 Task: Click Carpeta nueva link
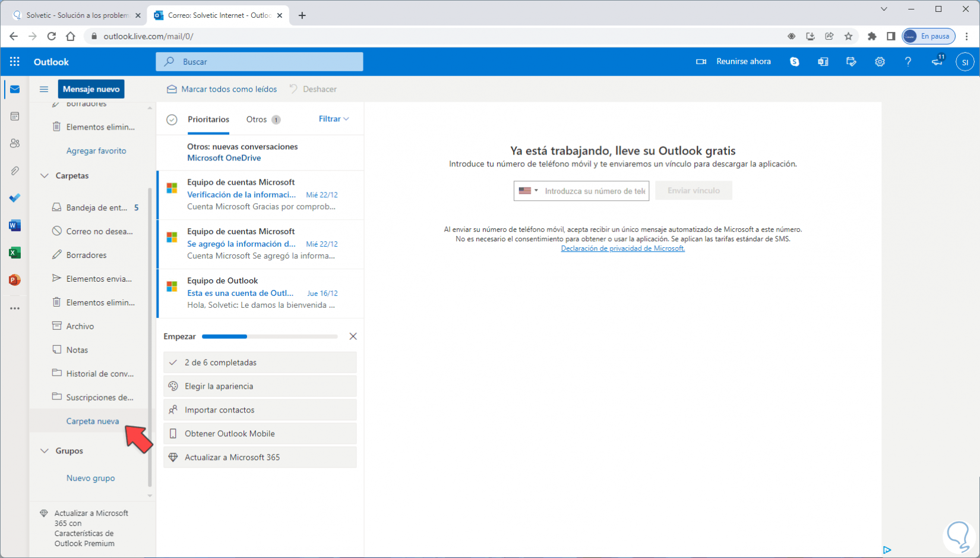(93, 421)
